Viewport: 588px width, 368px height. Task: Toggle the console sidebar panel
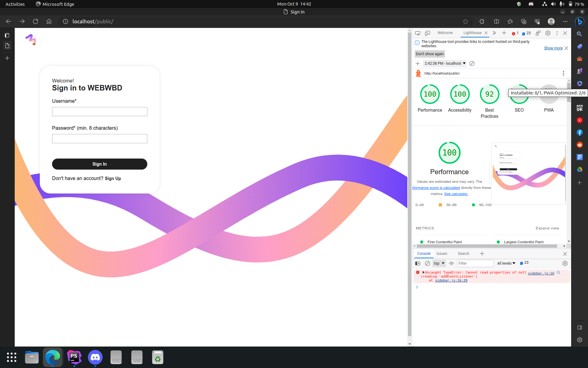click(x=418, y=263)
